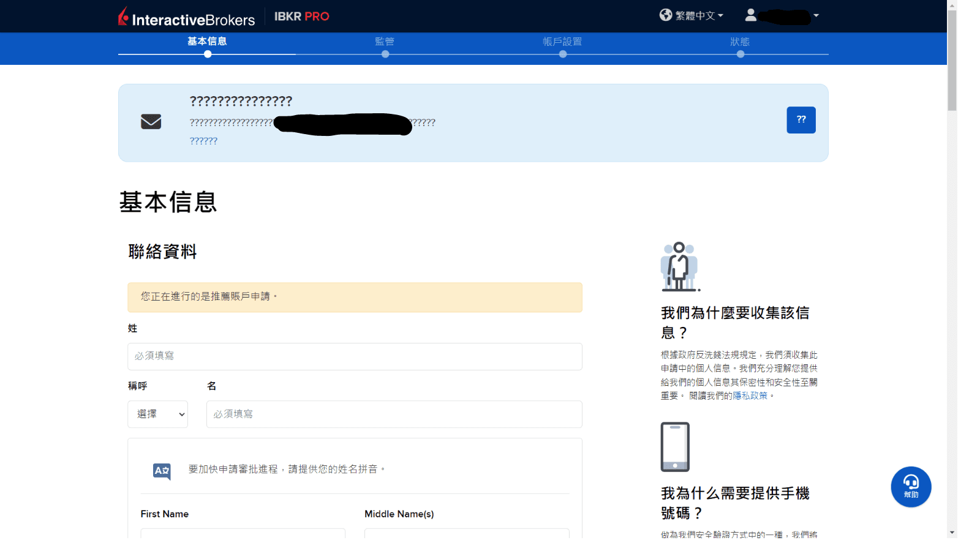
Task: Click the blue link below the banner text
Action: point(203,140)
